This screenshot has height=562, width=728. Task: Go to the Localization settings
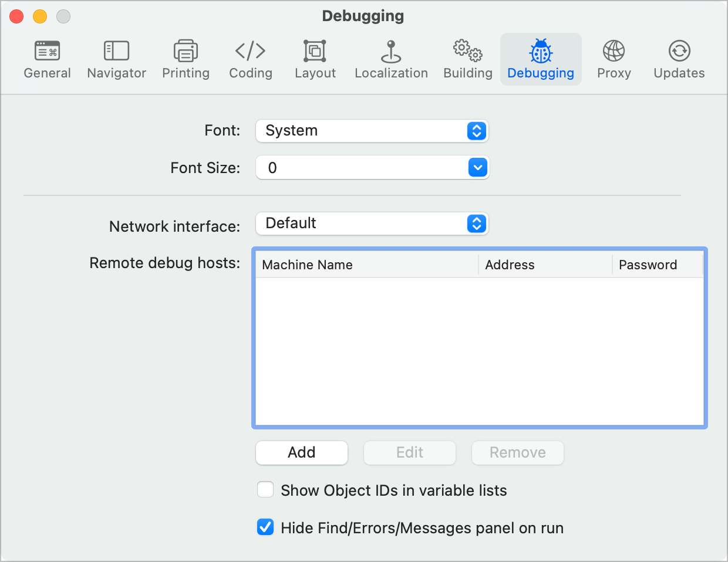coord(391,59)
